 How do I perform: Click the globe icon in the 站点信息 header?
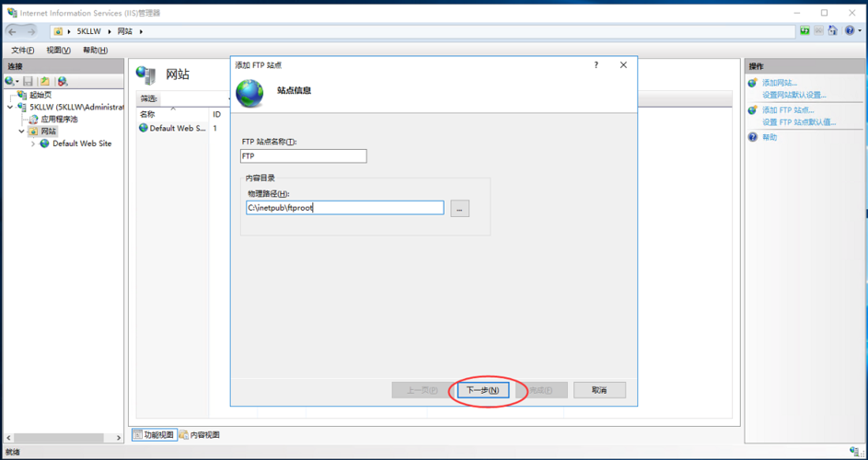pyautogui.click(x=249, y=92)
